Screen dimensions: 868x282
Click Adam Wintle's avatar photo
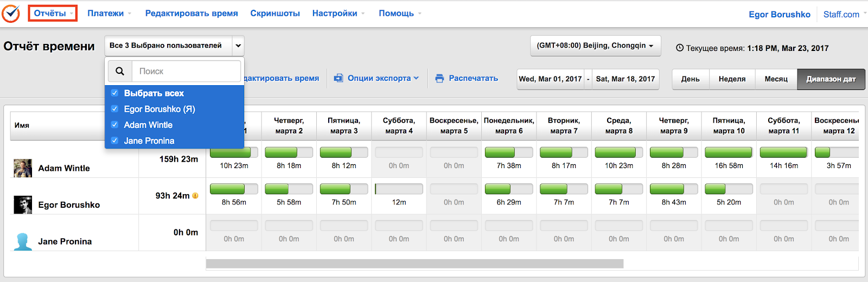[23, 168]
